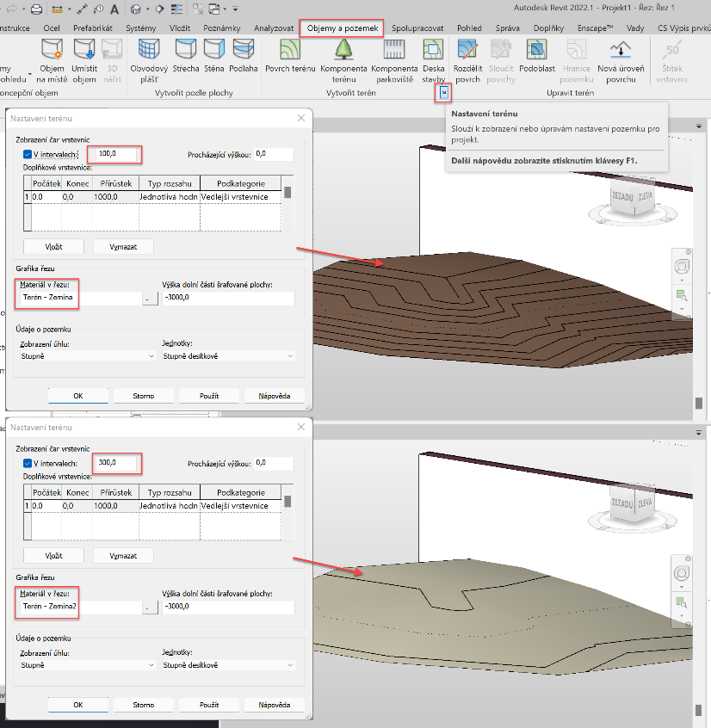
Task: Activate the Aligned Dimension tool icon
Action: pyautogui.click(x=82, y=9)
